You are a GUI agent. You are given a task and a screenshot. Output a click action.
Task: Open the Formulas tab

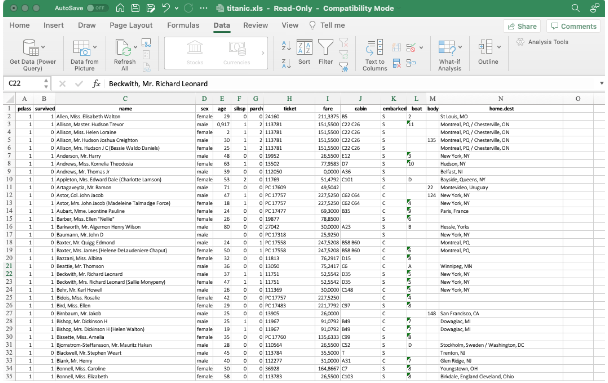183,26
